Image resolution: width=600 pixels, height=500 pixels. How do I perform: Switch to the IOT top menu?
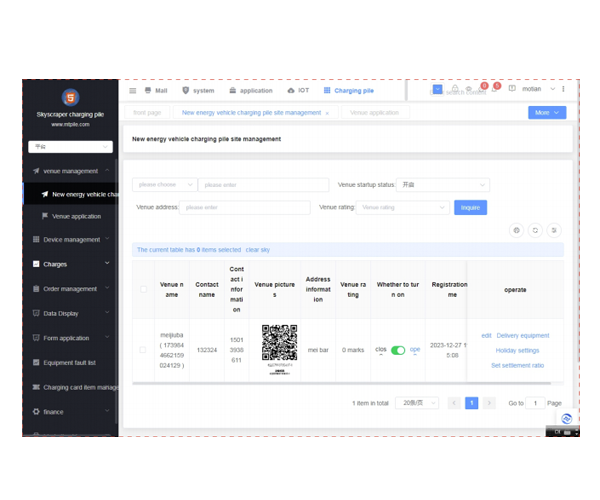[x=297, y=90]
